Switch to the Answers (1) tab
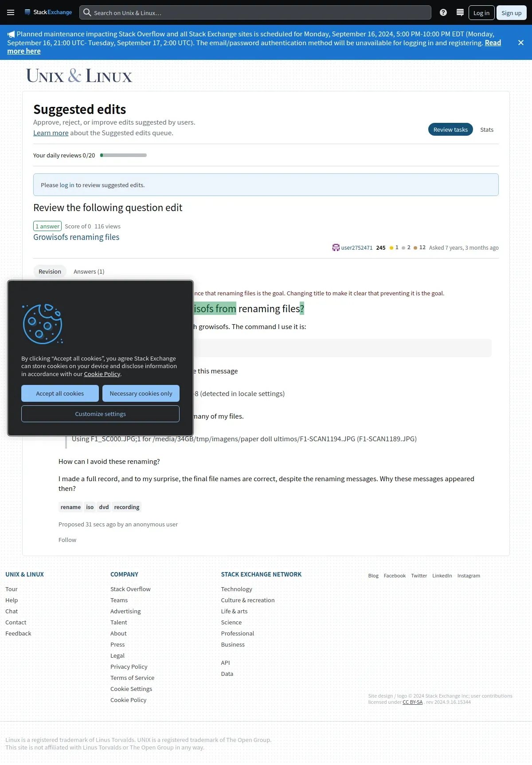Screen dimensions: 532x765 coord(89,271)
